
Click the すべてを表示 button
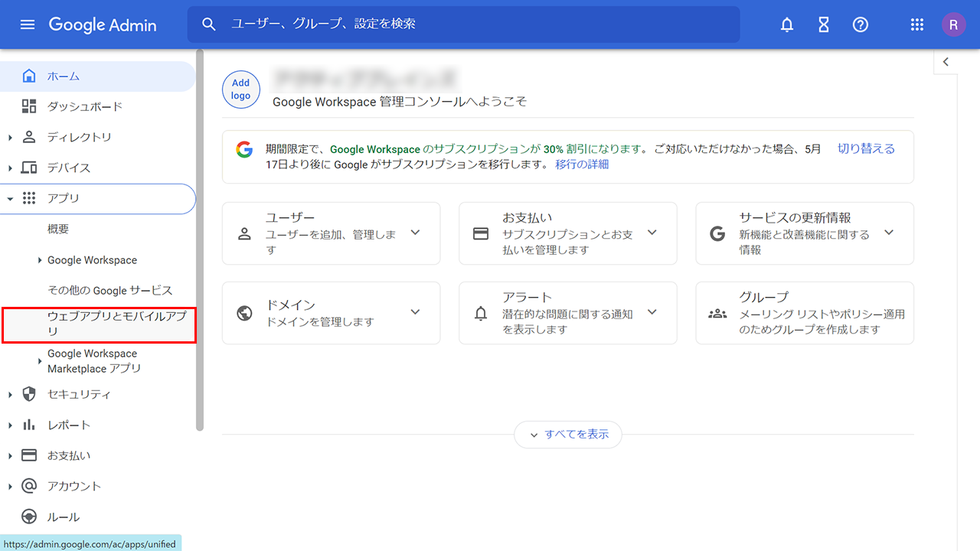click(567, 435)
